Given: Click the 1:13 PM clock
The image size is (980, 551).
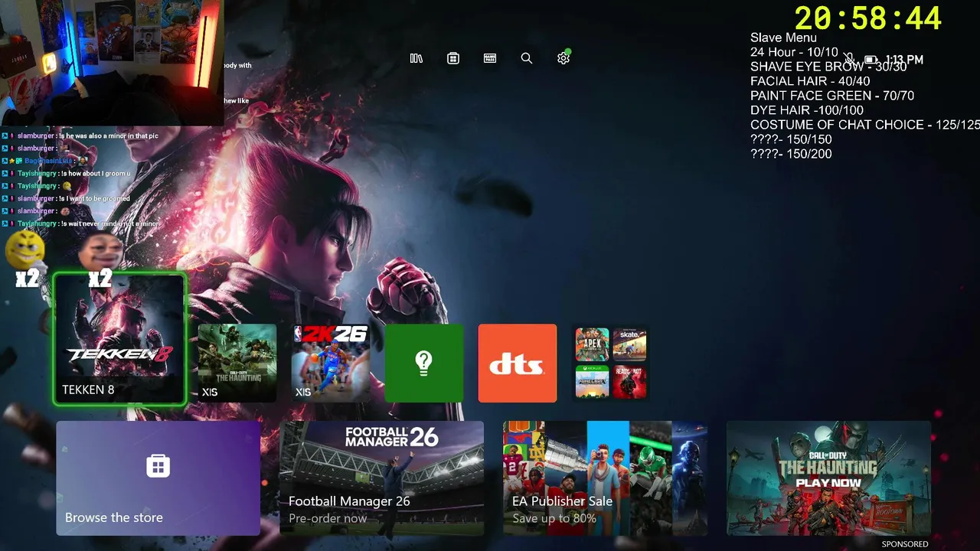Looking at the screenshot, I should 904,60.
